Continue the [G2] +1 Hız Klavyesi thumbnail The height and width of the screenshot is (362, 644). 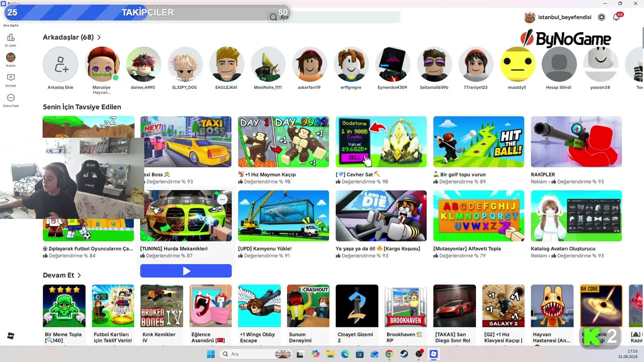504,306
